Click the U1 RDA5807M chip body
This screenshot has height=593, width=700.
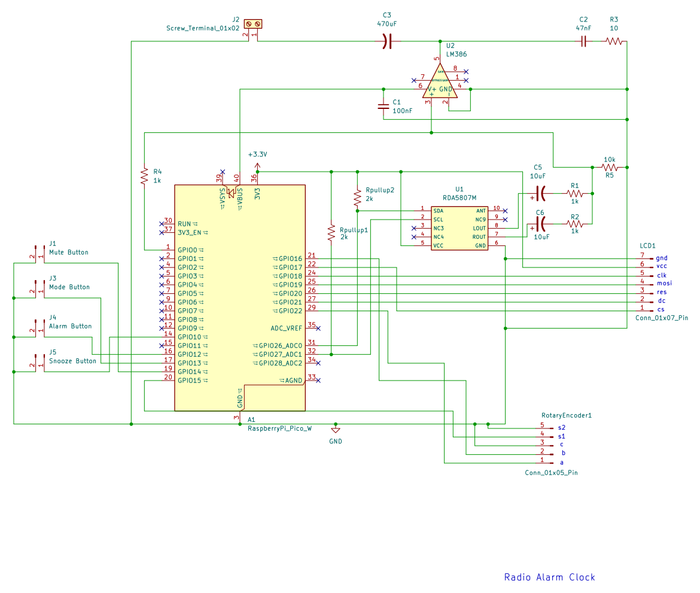pyautogui.click(x=459, y=228)
